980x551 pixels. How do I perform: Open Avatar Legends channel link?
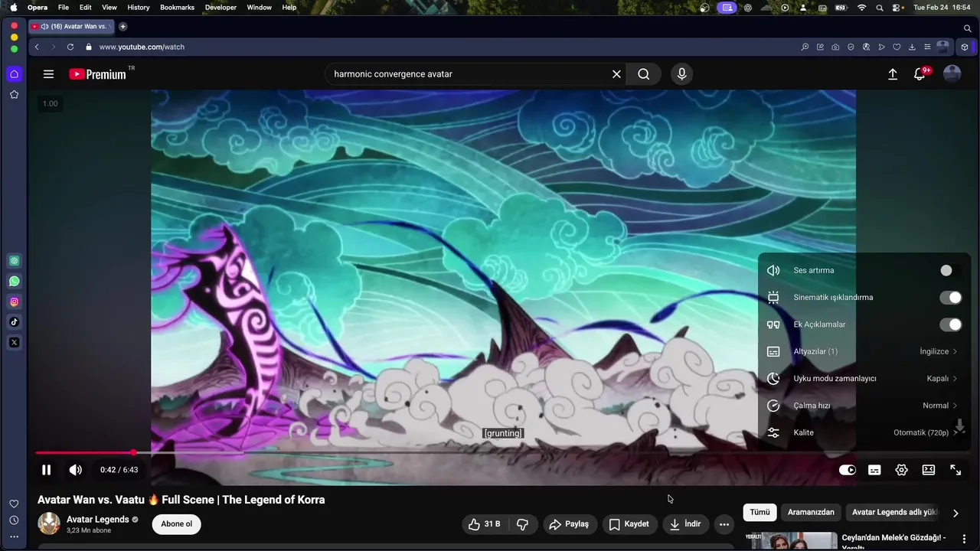(x=98, y=520)
